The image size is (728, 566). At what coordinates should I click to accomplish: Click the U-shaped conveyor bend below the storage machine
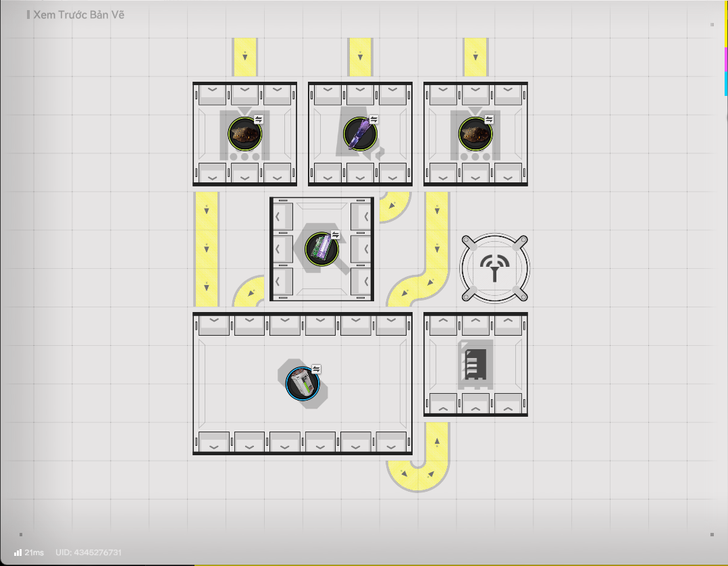pyautogui.click(x=416, y=474)
